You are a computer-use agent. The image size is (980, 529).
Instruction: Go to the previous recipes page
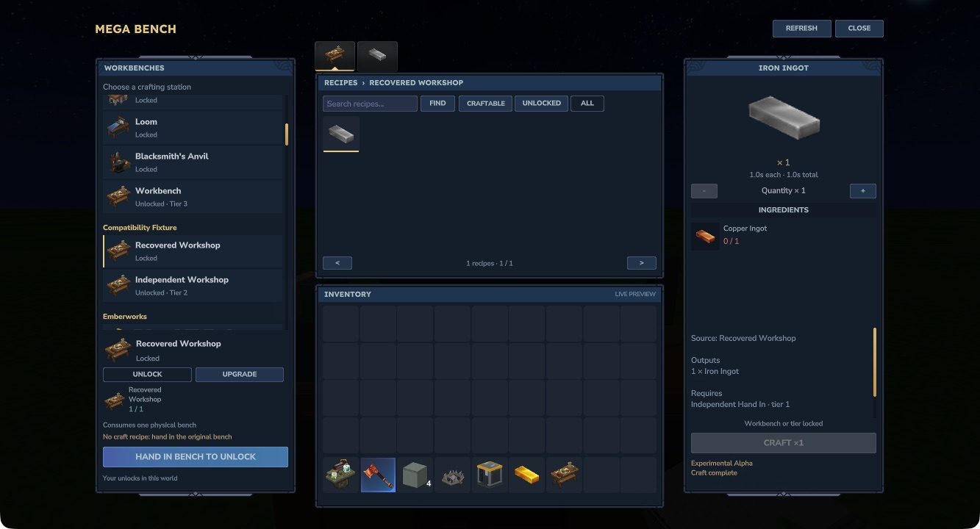(337, 263)
